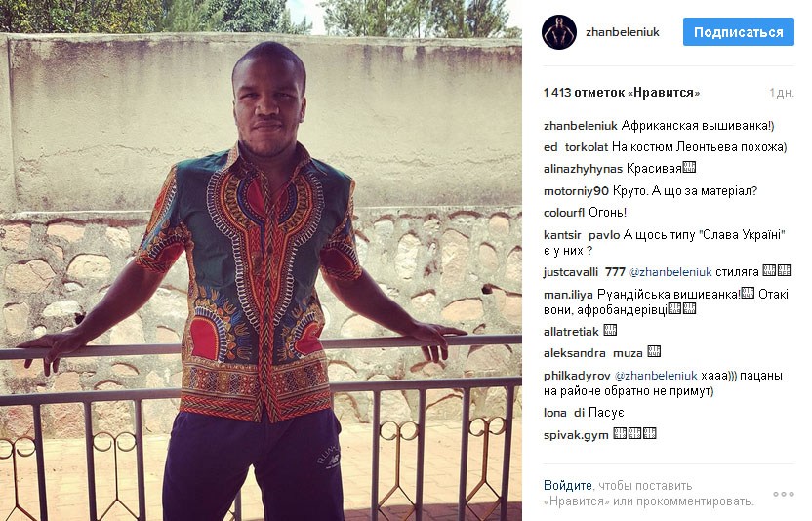Open the zhanbeleniuk username in the caption

pos(581,126)
